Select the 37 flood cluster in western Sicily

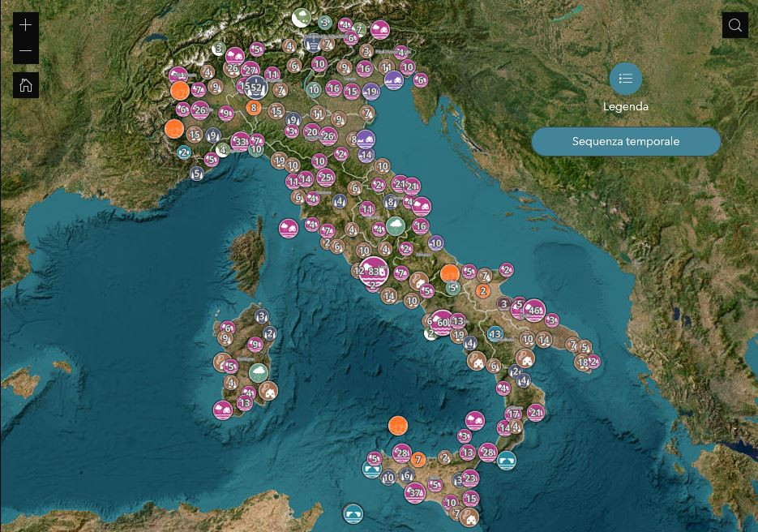[x=413, y=491]
